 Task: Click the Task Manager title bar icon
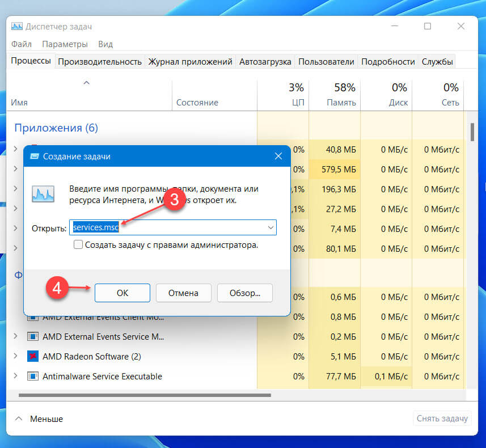[17, 26]
